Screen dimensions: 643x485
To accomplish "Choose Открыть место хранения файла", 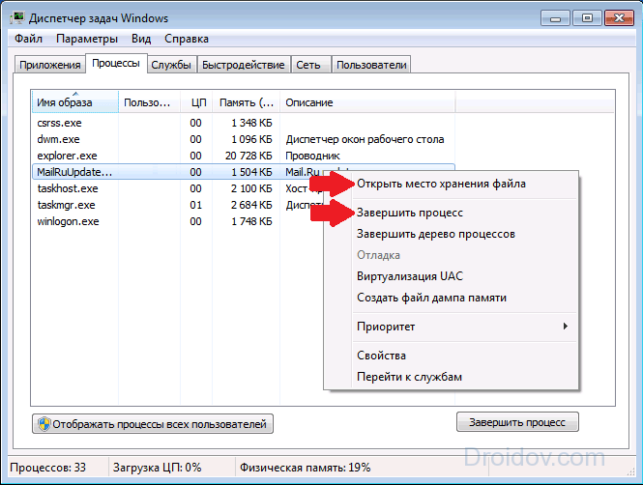I will (451, 184).
